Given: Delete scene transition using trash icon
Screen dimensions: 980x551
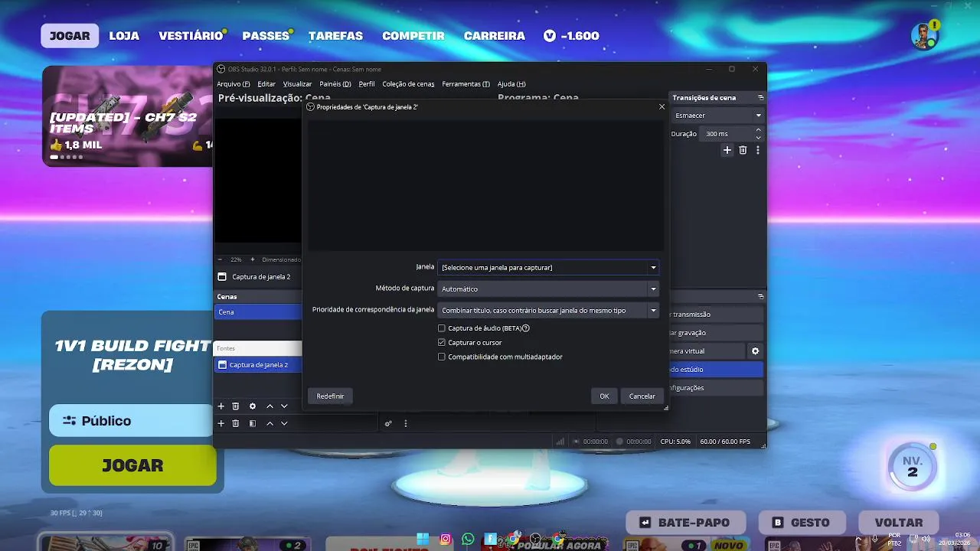Looking at the screenshot, I should pos(743,150).
